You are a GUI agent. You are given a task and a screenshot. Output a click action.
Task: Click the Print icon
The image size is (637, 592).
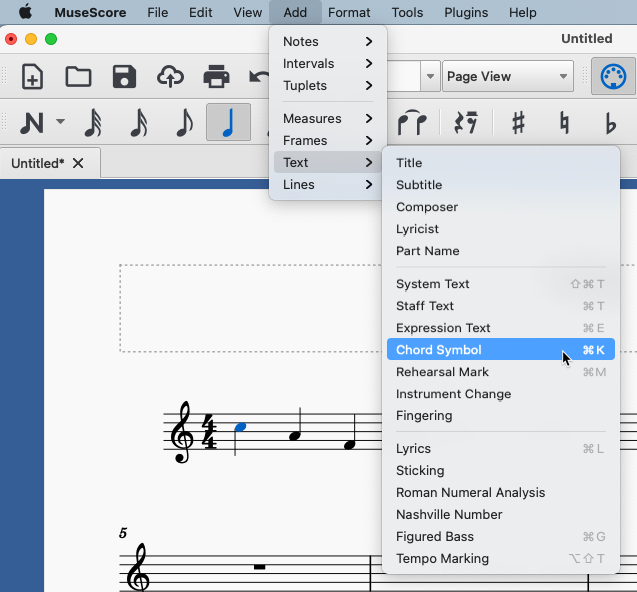pyautogui.click(x=216, y=76)
